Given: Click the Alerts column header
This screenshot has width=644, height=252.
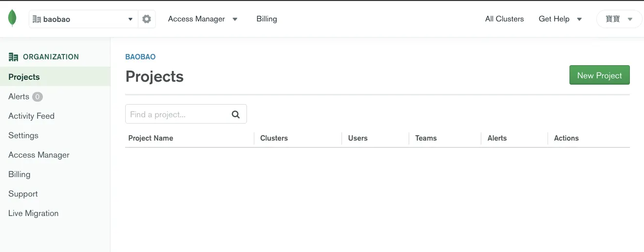Looking at the screenshot, I should (497, 138).
